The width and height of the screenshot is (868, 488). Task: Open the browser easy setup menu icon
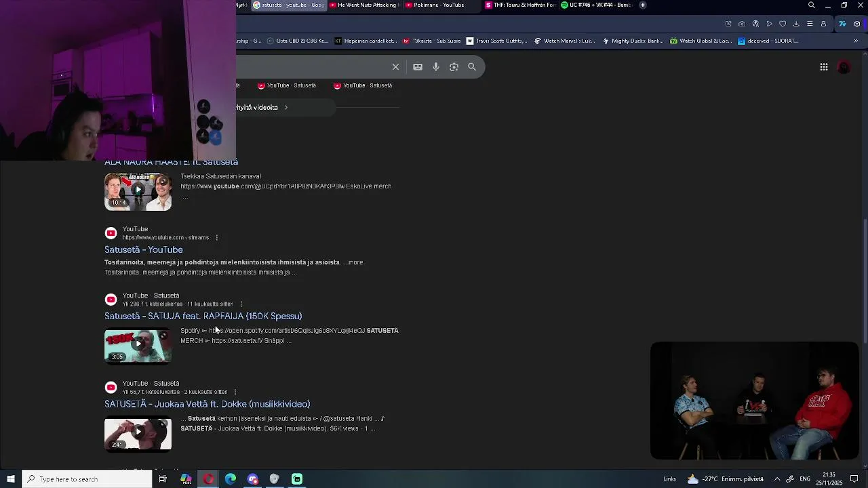810,24
